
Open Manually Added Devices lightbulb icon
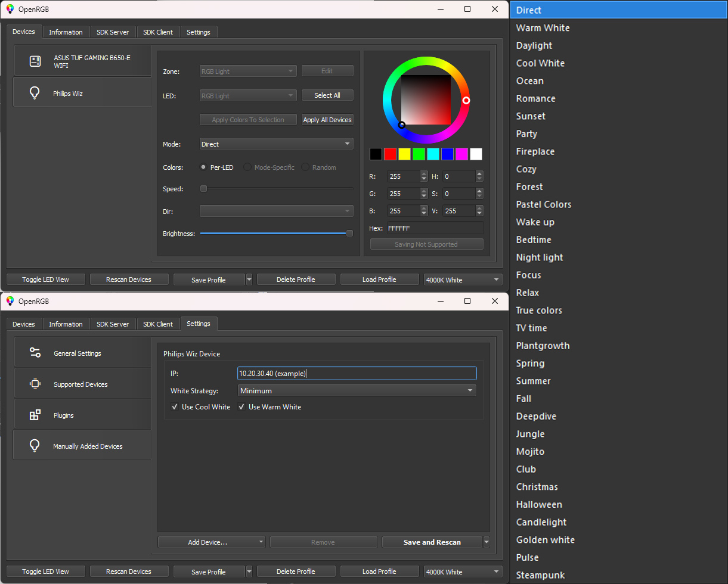[x=35, y=445]
